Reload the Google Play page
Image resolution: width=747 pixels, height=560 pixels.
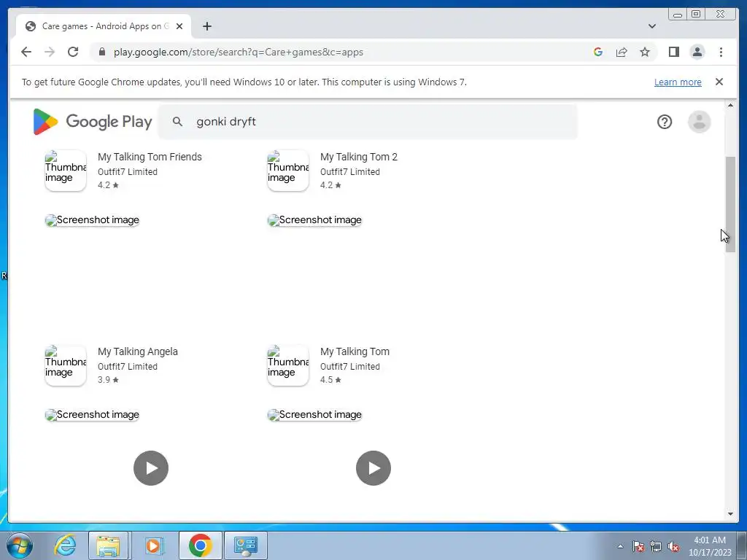pos(73,52)
